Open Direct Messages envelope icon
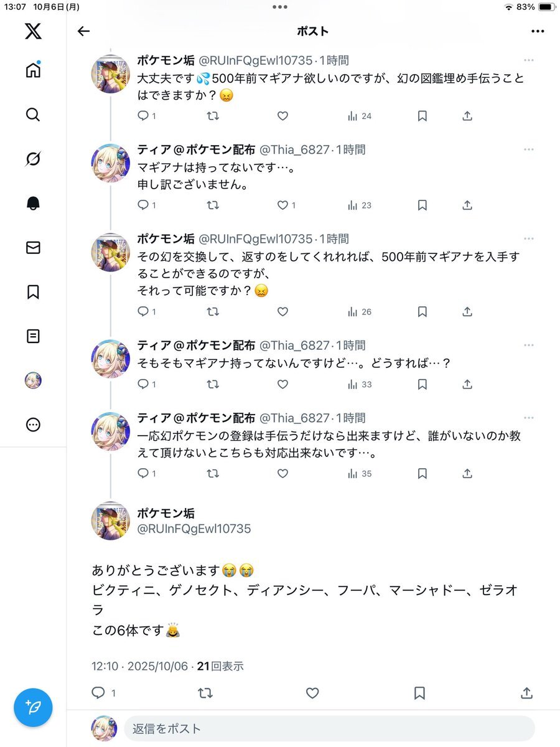The height and width of the screenshot is (747, 560). pos(33,248)
